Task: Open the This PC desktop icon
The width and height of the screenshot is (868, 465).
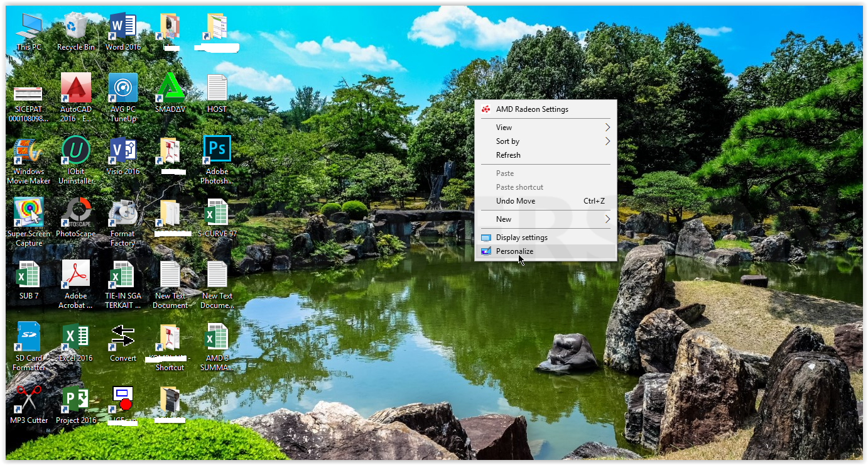Action: (x=29, y=30)
